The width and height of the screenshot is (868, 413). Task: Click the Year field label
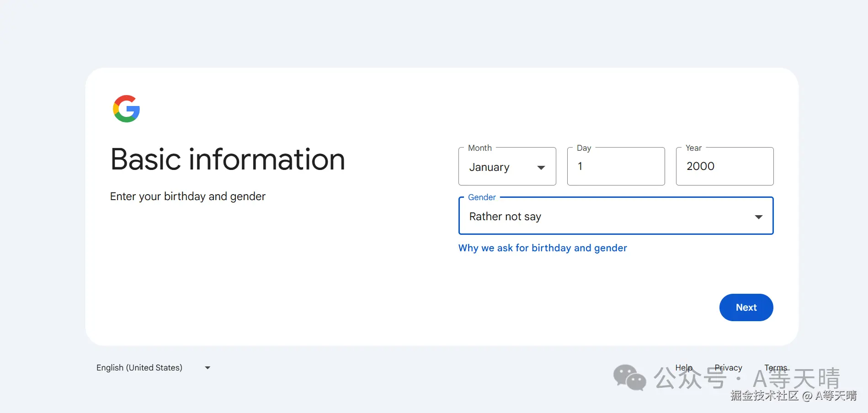pyautogui.click(x=693, y=148)
